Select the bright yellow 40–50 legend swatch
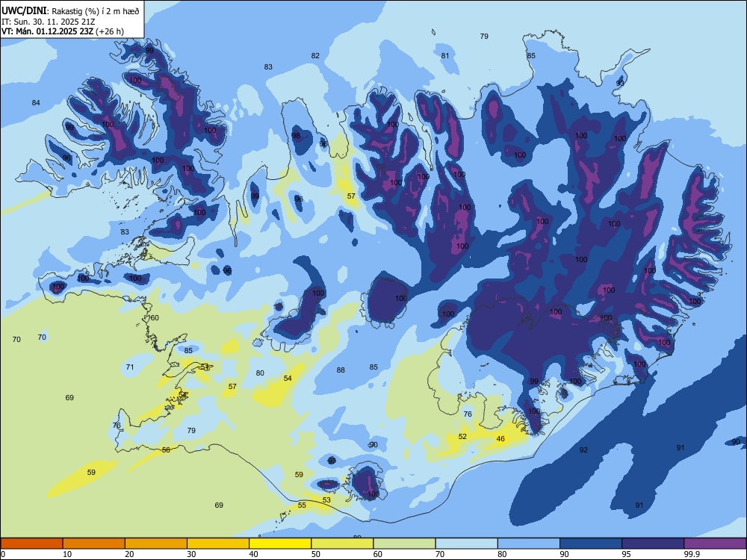This screenshot has width=747, height=560. [x=280, y=544]
